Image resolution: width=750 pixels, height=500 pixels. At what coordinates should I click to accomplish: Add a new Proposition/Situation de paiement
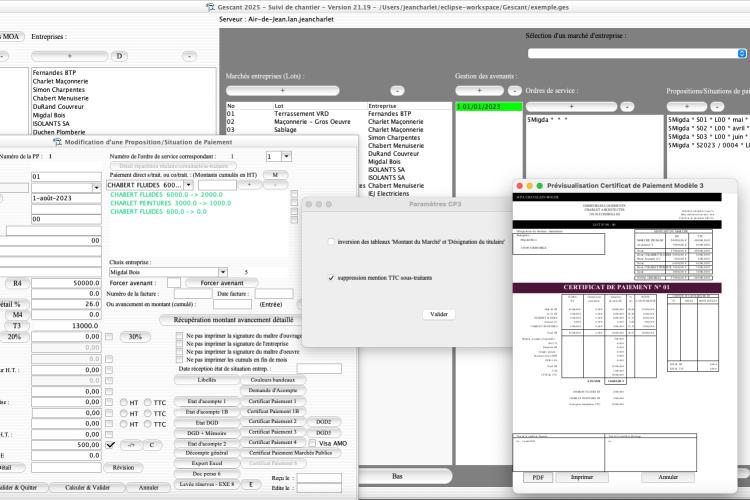(x=686, y=107)
